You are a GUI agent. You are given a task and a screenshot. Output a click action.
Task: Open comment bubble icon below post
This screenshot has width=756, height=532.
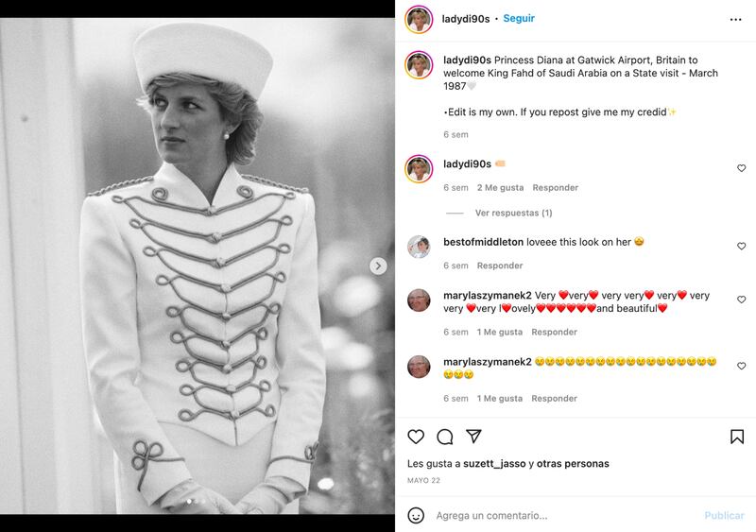pos(445,437)
